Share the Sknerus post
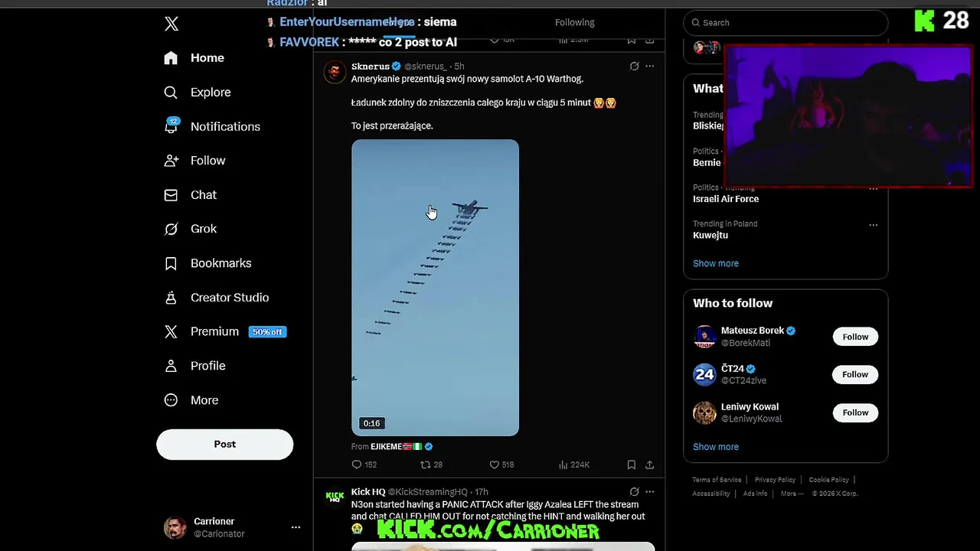Image resolution: width=980 pixels, height=551 pixels. click(x=649, y=465)
